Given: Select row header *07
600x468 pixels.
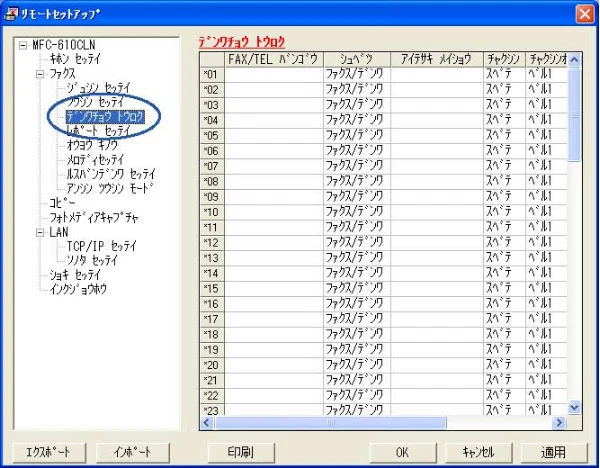Looking at the screenshot, I should (212, 166).
